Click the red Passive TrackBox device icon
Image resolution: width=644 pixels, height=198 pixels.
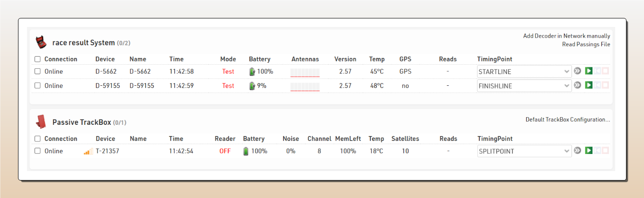[x=41, y=121]
